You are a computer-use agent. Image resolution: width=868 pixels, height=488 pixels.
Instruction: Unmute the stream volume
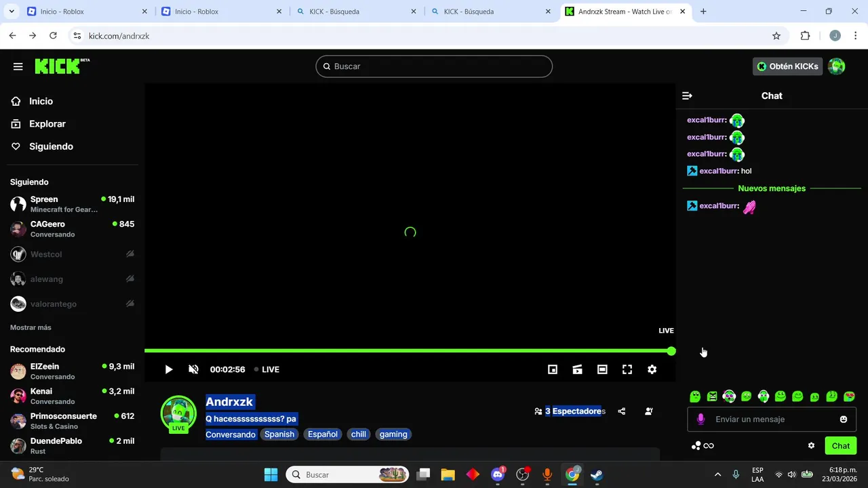(193, 369)
